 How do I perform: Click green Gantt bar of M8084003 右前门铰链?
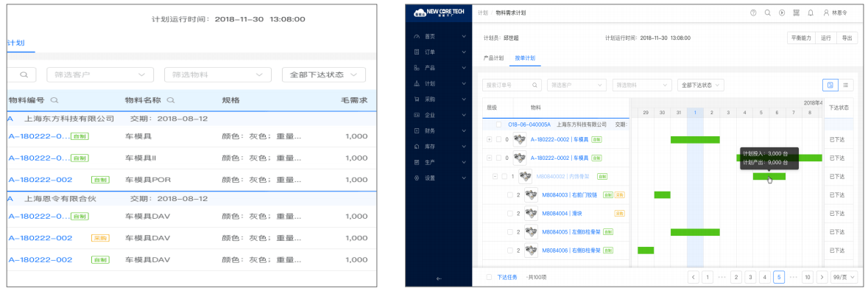662,194
